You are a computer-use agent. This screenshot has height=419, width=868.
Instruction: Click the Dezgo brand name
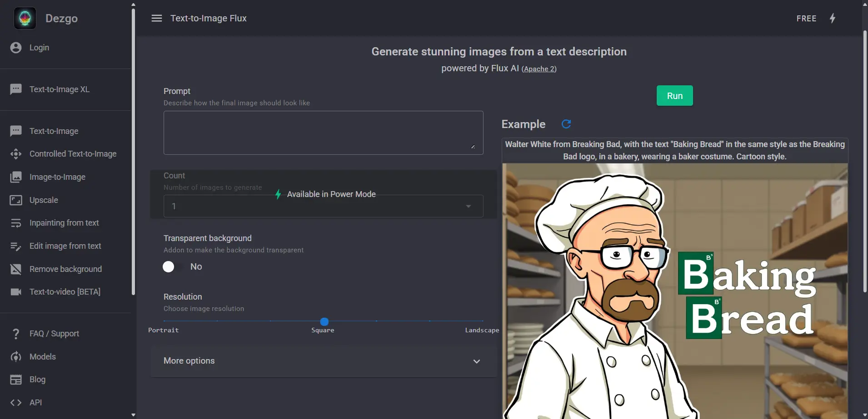click(x=61, y=19)
